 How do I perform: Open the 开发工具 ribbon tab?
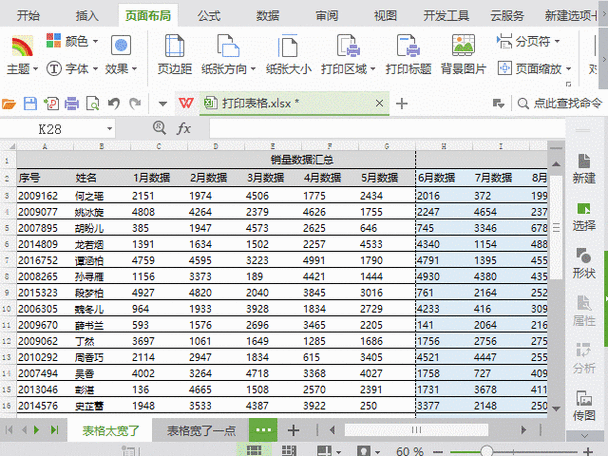pos(446,16)
